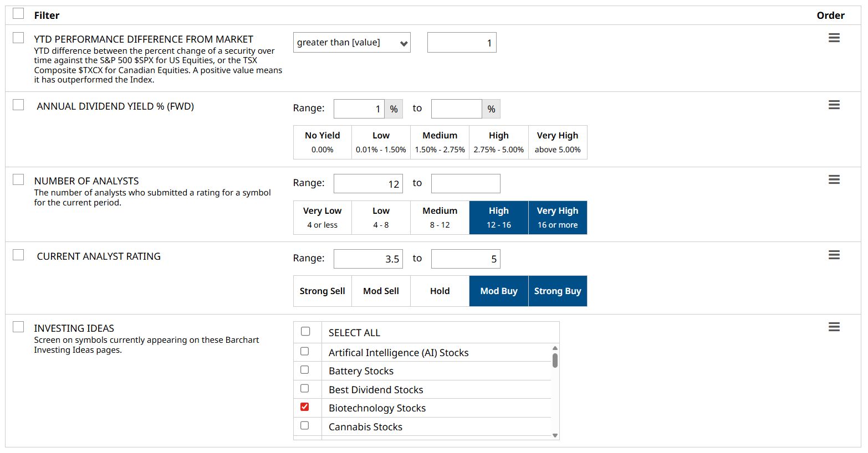The height and width of the screenshot is (453, 868).
Task: Click scroll-up arrow in Investing Ideas list
Action: [x=555, y=348]
